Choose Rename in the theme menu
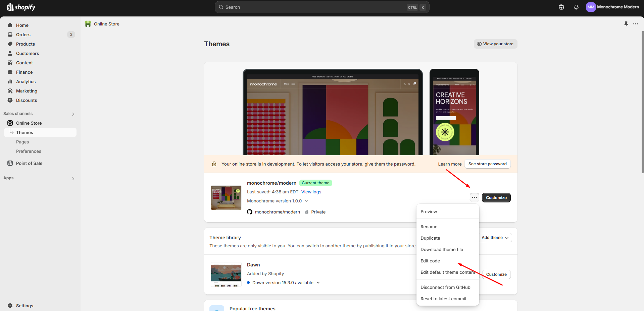This screenshot has height=311, width=644. coord(448,227)
